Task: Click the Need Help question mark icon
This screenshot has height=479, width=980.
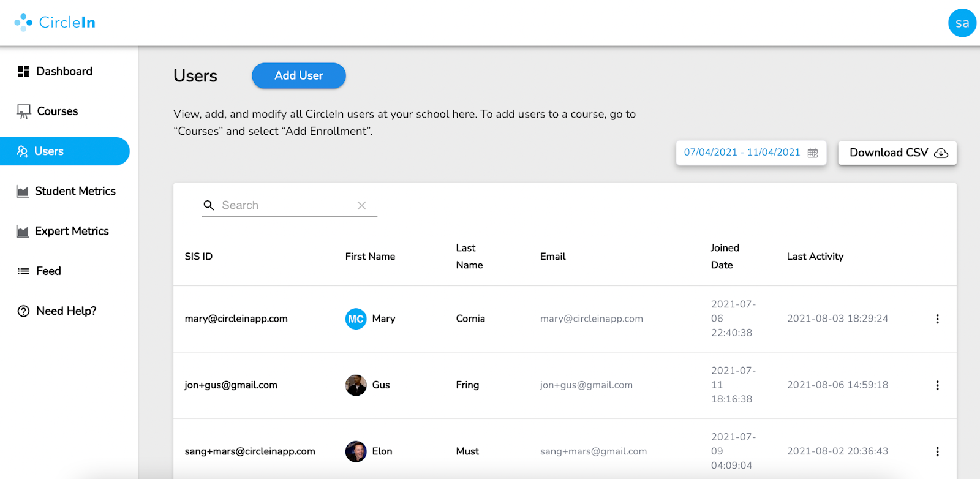Action: click(23, 311)
